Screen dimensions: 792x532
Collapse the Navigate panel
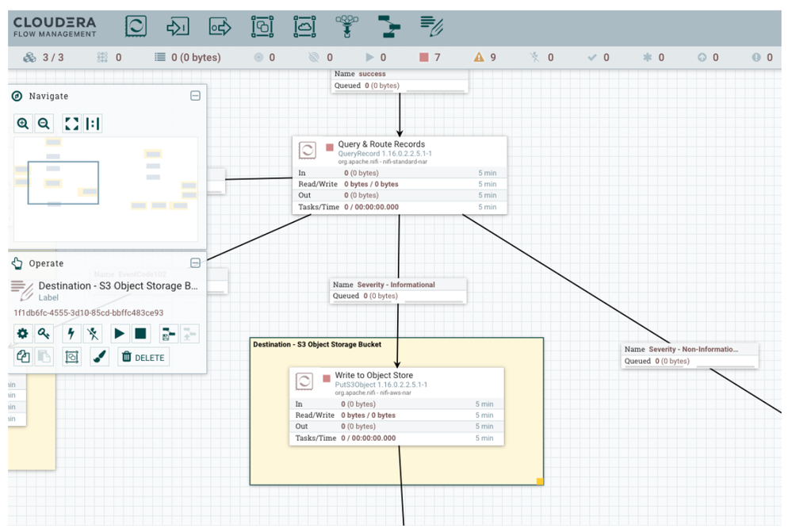[195, 96]
